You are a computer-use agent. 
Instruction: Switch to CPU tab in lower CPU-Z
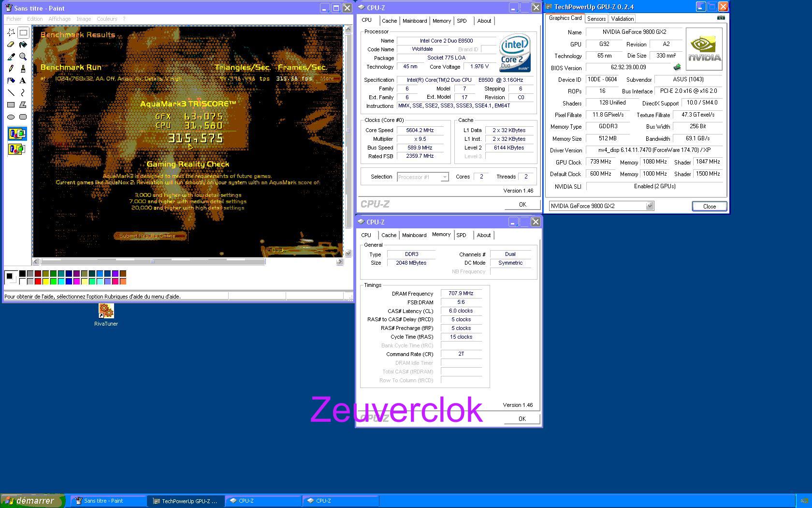tap(366, 235)
